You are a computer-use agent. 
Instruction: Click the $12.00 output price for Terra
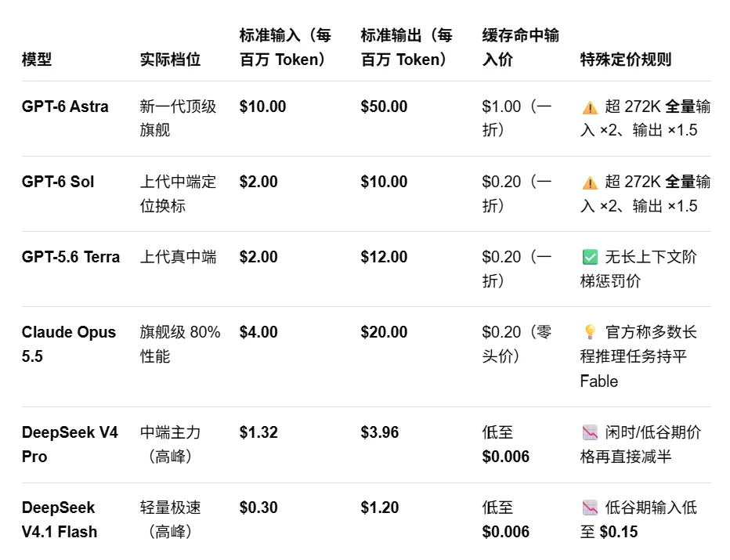point(384,257)
